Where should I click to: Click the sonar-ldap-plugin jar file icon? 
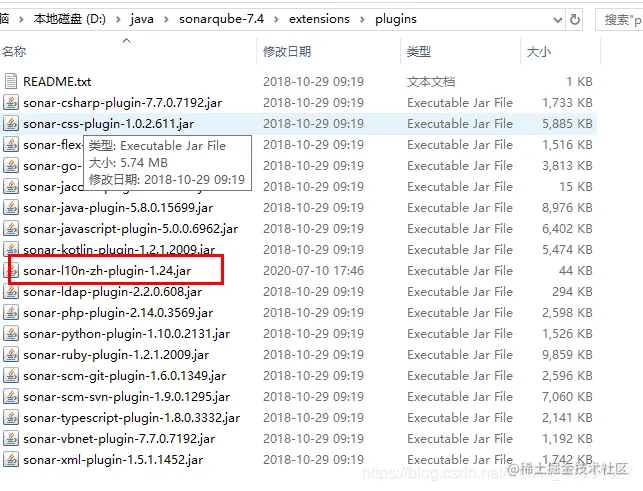click(11, 292)
